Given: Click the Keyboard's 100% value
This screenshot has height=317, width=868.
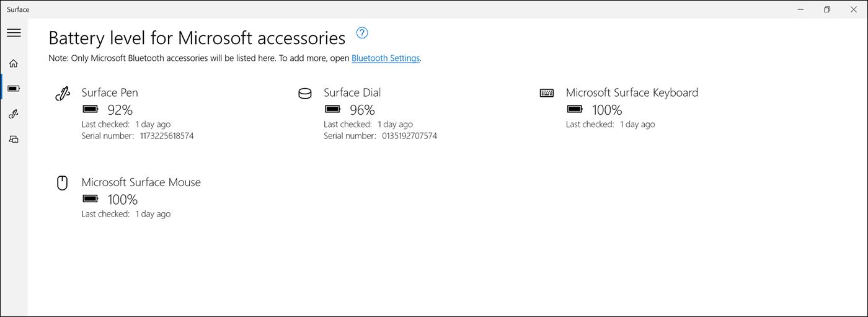Looking at the screenshot, I should click(607, 110).
